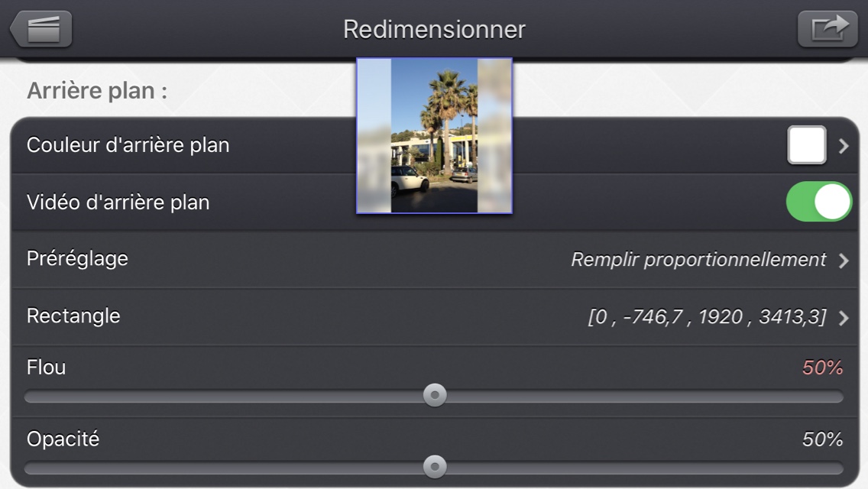Tap the Rectangle row label
Screen dimensions: 868x489
click(73, 316)
